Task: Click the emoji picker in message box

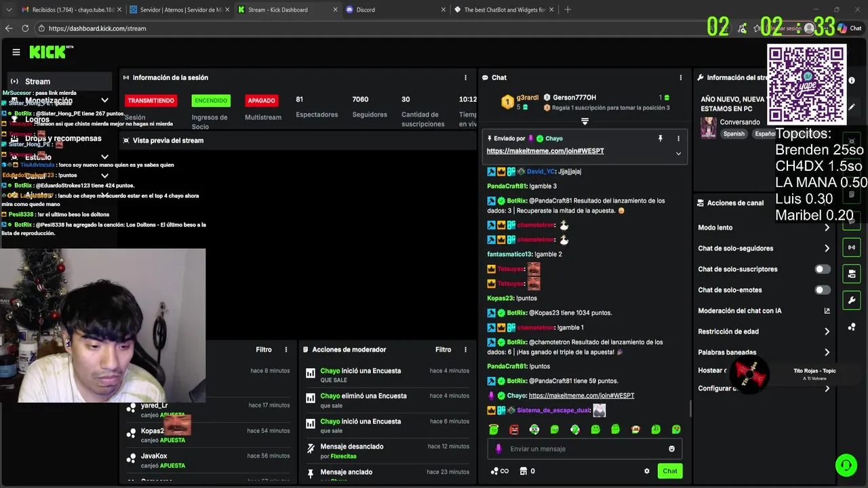Action: [672, 449]
